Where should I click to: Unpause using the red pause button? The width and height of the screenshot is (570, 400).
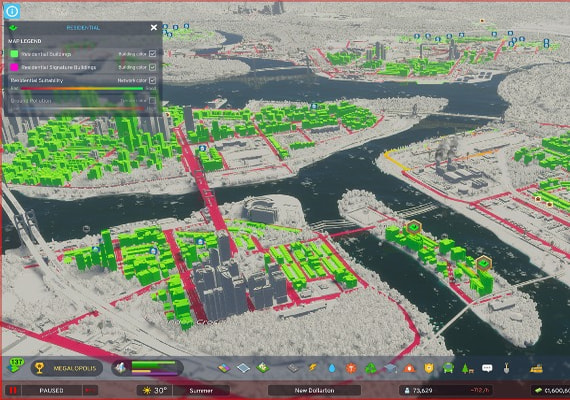point(13,391)
